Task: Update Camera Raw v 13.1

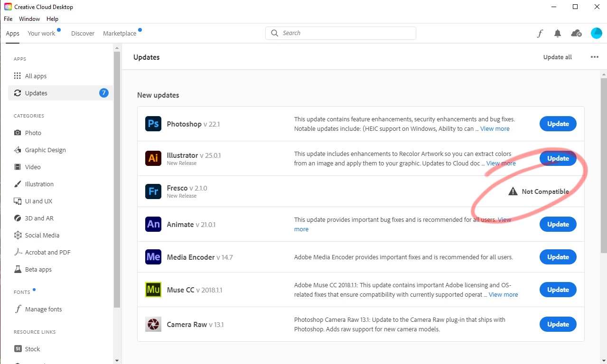Action: pos(558,324)
